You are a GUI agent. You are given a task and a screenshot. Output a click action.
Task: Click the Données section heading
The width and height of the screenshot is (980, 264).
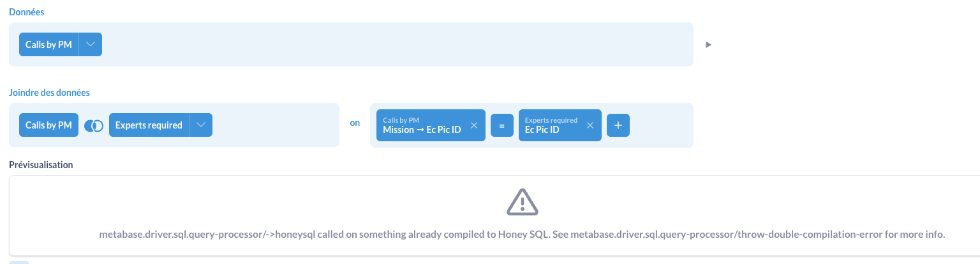tap(27, 12)
